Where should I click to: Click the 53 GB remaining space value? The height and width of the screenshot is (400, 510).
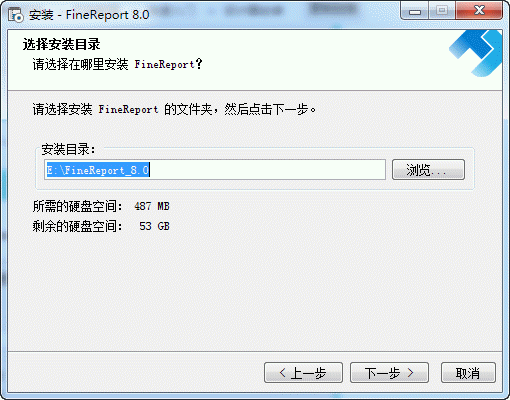click(154, 226)
